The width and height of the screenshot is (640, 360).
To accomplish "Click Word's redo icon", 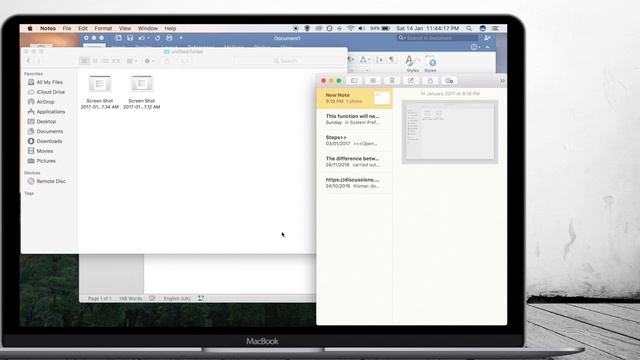I will click(x=158, y=38).
